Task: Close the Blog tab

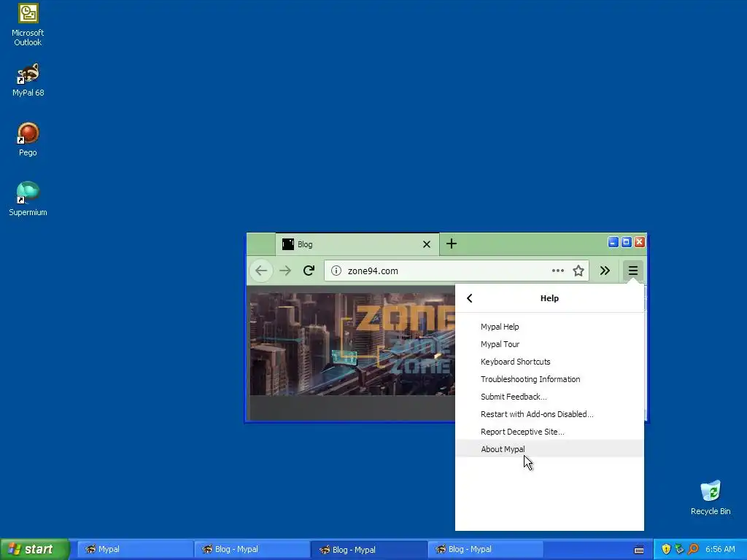Action: 426,244
